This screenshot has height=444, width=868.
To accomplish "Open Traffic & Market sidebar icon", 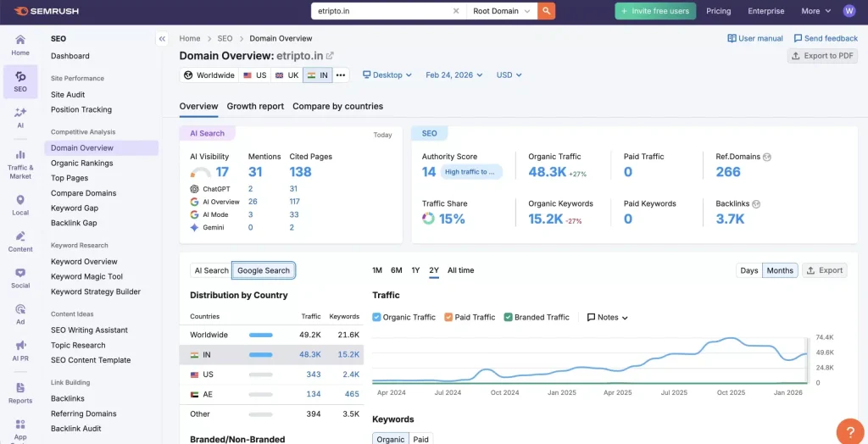I will click(20, 164).
